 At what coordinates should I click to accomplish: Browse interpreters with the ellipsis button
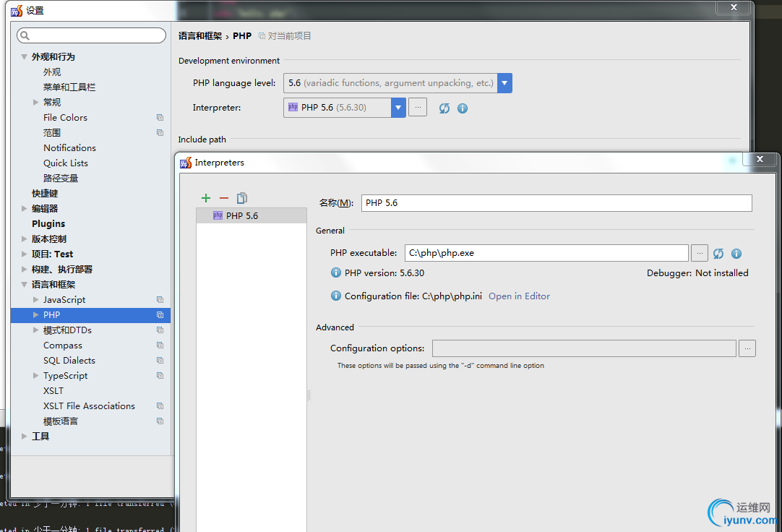pyautogui.click(x=418, y=107)
